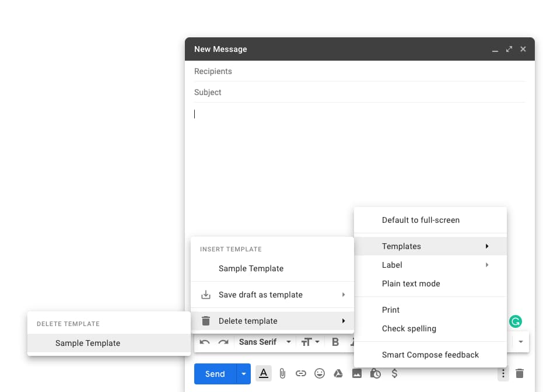Switch to plain text mode

coord(411,283)
